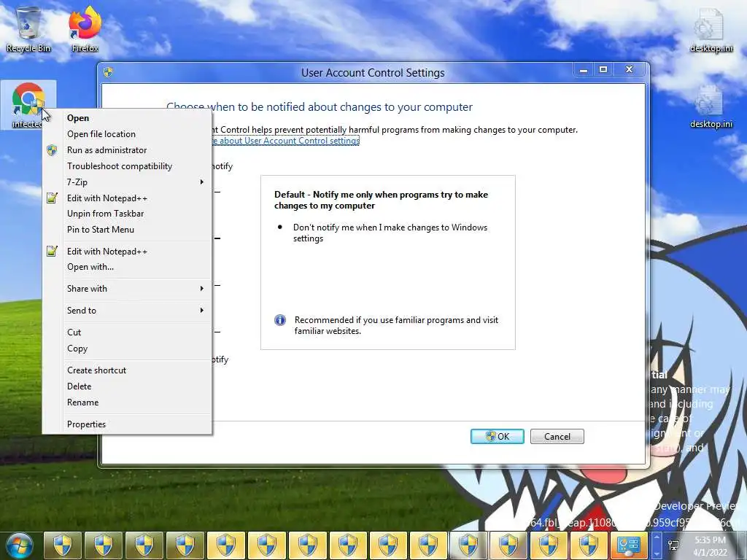Viewport: 747px width, 560px height.
Task: Select Unpin from Taskbar
Action: [x=127, y=214]
